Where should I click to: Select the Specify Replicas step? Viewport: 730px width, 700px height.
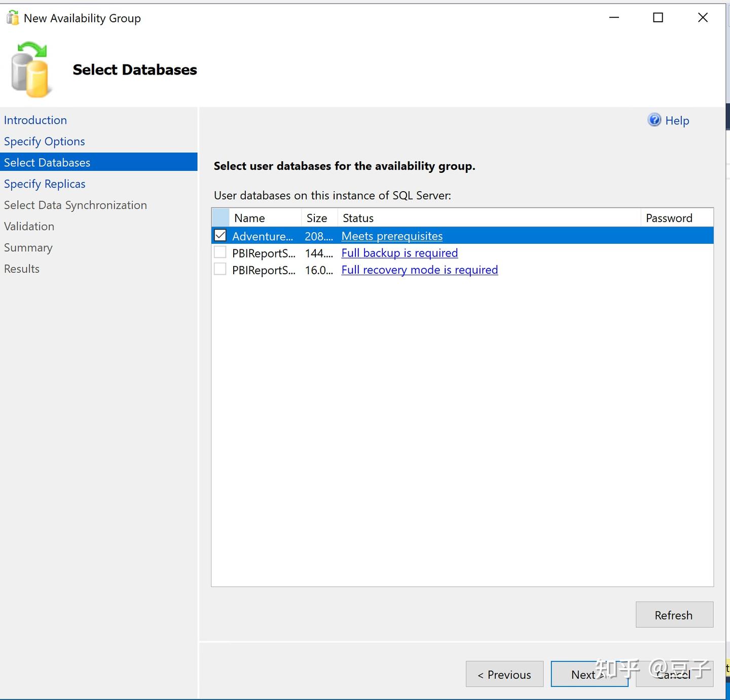pos(45,183)
